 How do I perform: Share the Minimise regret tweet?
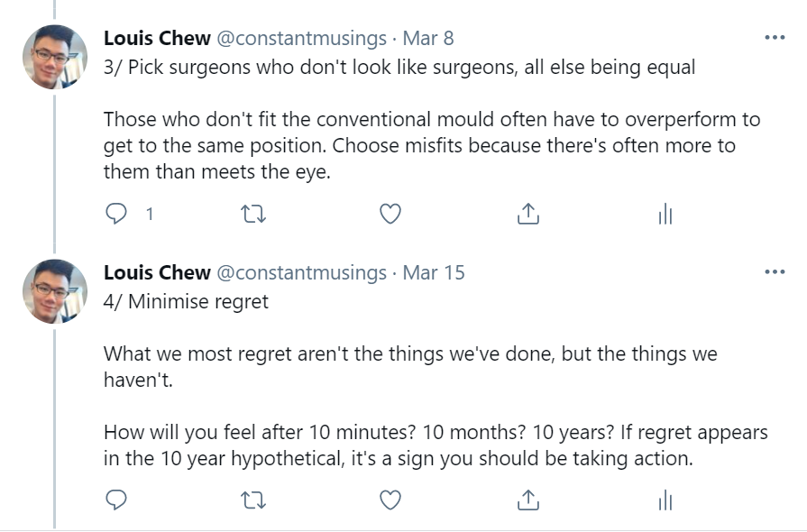527,500
